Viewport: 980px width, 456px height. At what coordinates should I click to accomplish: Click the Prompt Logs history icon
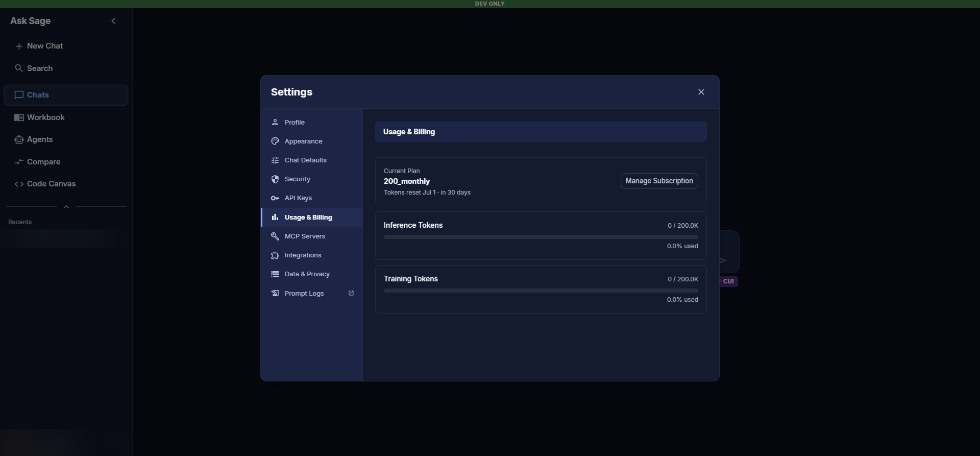(275, 293)
